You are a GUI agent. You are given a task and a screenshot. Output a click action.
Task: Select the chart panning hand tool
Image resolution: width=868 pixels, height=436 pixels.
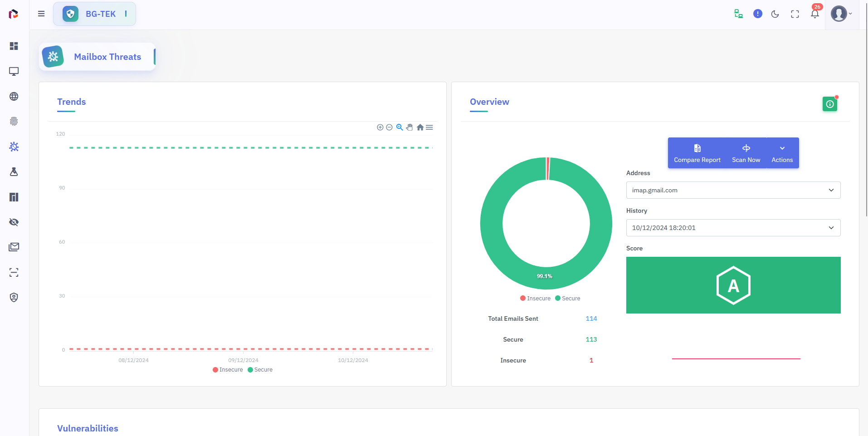pyautogui.click(x=410, y=127)
